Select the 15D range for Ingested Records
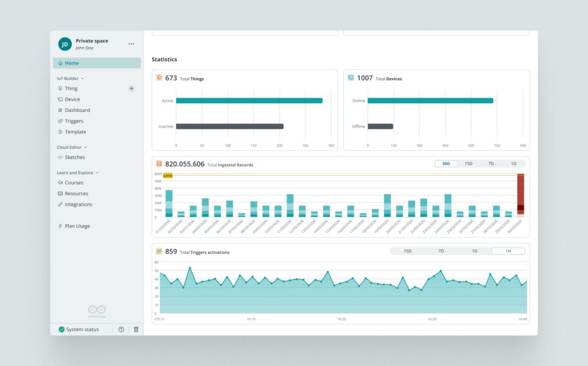Image resolution: width=588 pixels, height=366 pixels. pyautogui.click(x=469, y=164)
